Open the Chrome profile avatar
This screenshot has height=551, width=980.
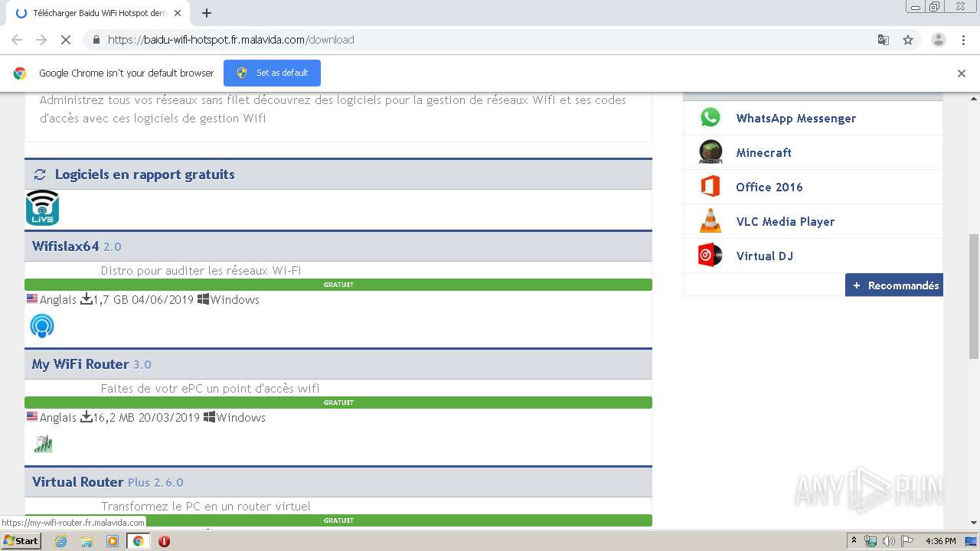938,40
